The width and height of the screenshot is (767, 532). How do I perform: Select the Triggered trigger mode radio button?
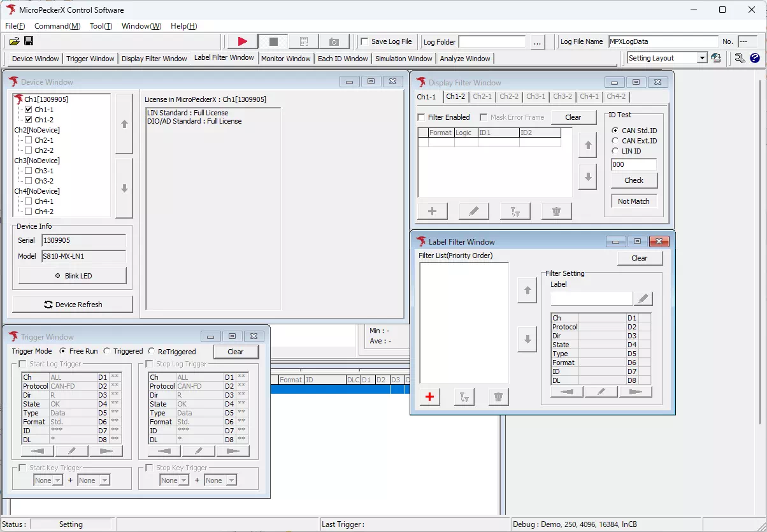[107, 351]
